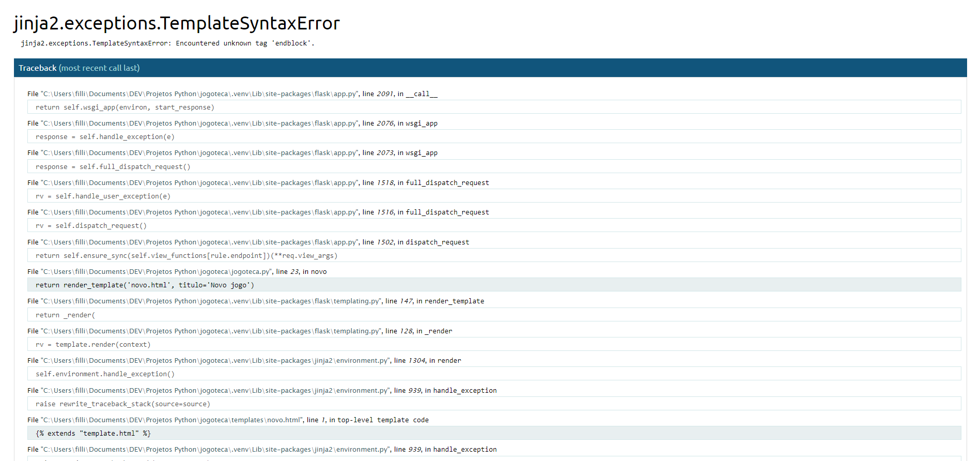The width and height of the screenshot is (980, 461).
Task: Select code line "rv = self.dispatch_request()"
Action: [494, 225]
